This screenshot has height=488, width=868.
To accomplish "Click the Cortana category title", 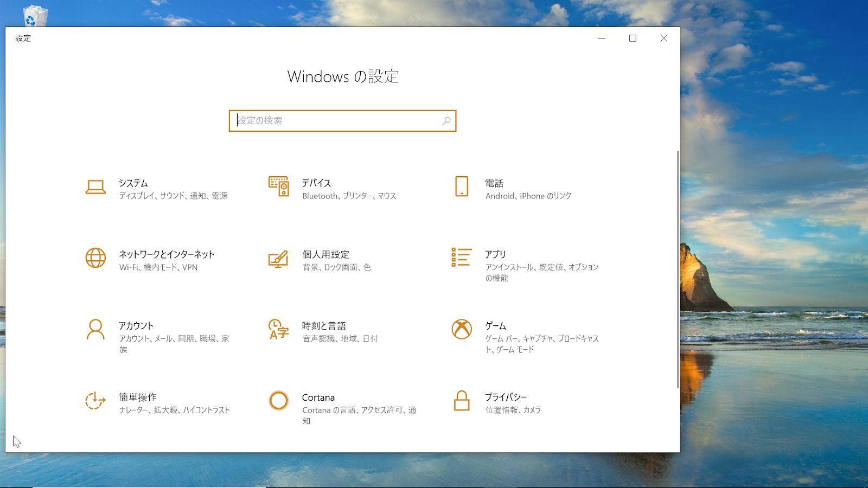I will [x=318, y=397].
